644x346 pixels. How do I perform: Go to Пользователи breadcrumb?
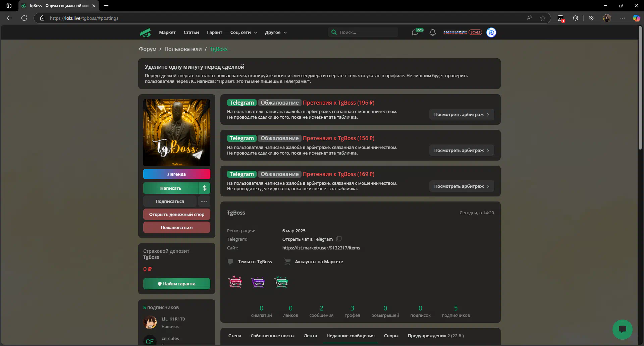coord(183,49)
